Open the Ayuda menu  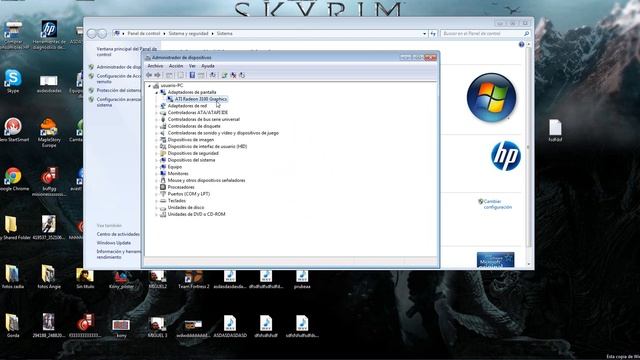(x=208, y=66)
